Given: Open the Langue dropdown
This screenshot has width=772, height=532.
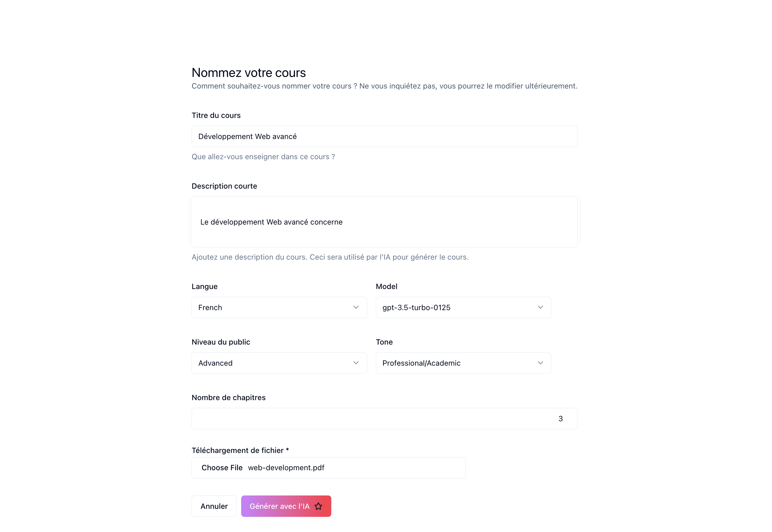Looking at the screenshot, I should [x=279, y=307].
